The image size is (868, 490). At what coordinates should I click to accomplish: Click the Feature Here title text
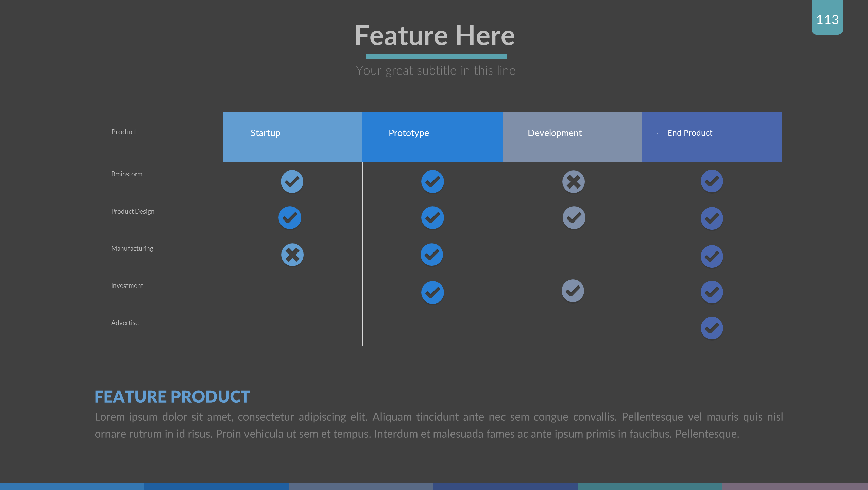coord(435,36)
